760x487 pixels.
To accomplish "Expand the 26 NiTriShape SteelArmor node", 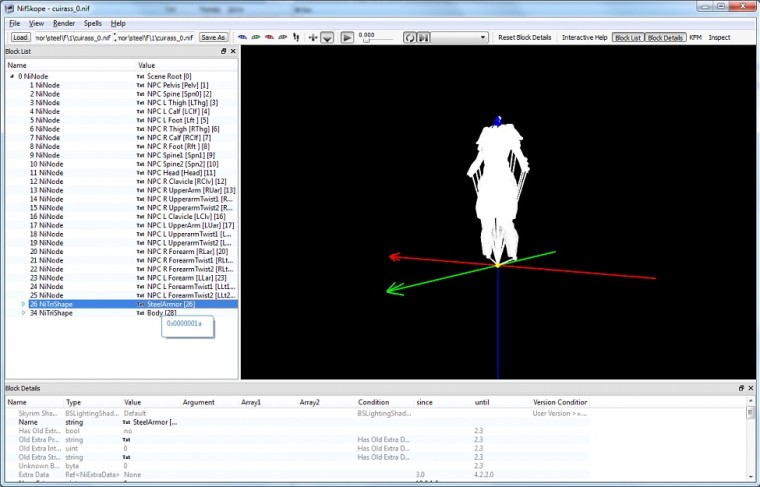I will click(x=23, y=304).
